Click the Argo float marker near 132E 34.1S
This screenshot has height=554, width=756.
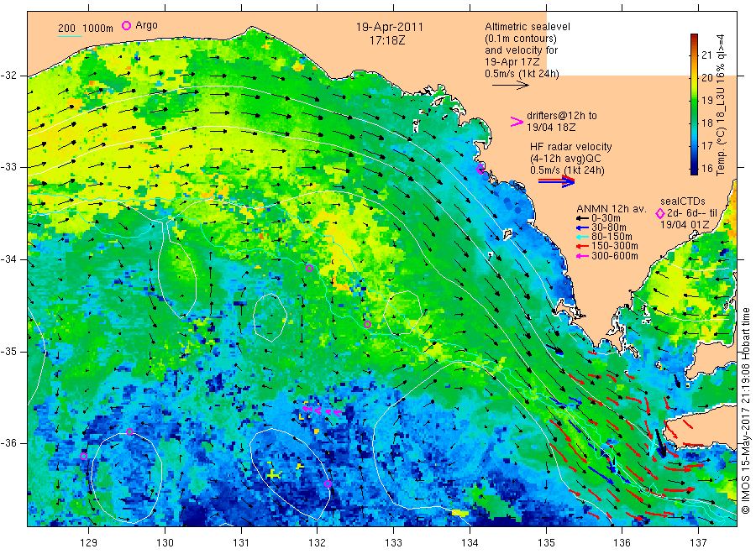pos(309,269)
